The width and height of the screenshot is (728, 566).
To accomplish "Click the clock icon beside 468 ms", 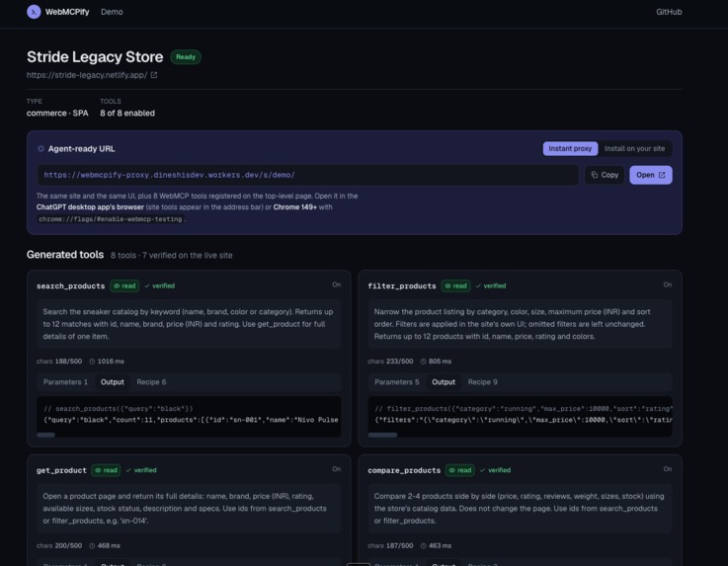I will coord(92,545).
